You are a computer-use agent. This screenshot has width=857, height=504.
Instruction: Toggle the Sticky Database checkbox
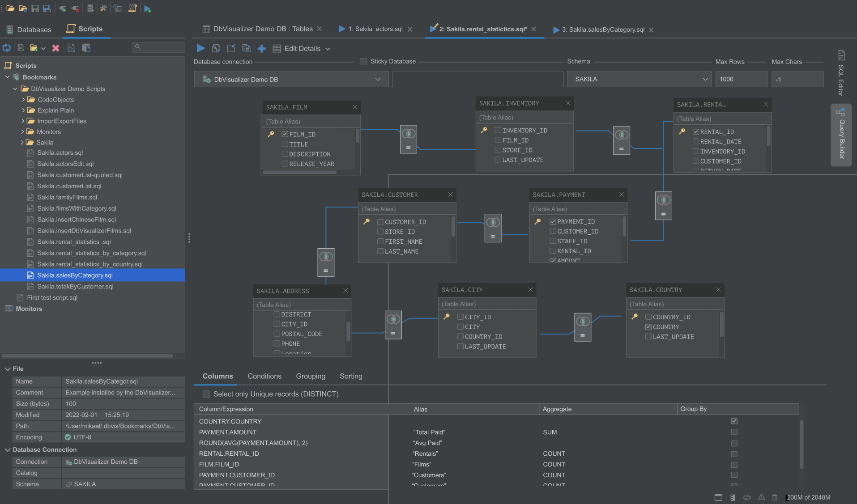coord(363,62)
